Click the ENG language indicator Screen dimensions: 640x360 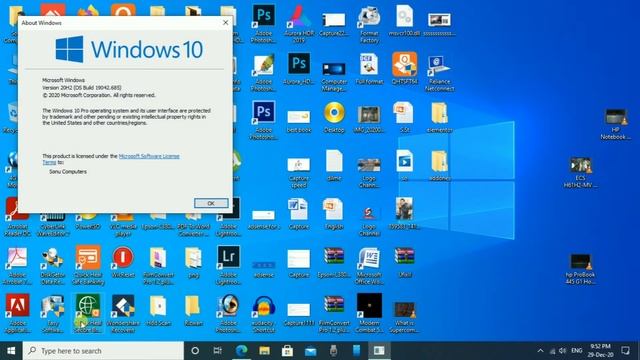point(576,351)
